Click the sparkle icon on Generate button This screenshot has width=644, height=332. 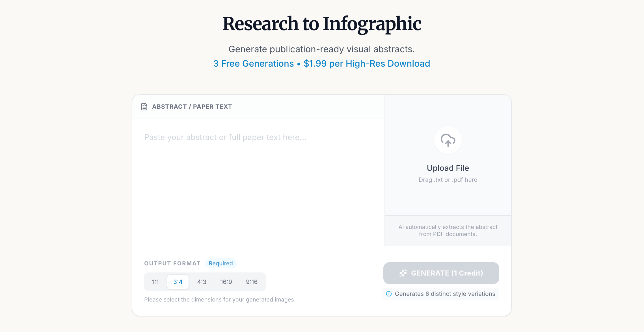(403, 273)
